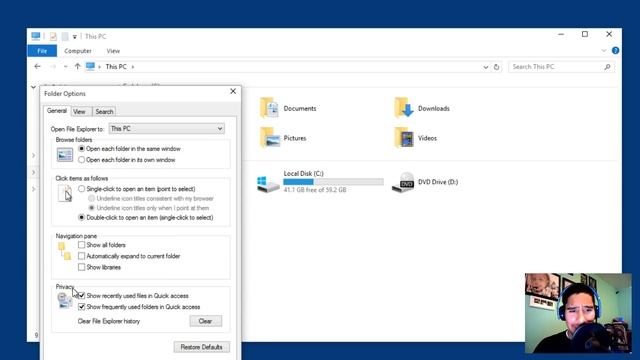Click the DVD Drive (D:) label
Image resolution: width=640 pixels, height=360 pixels.
click(438, 182)
